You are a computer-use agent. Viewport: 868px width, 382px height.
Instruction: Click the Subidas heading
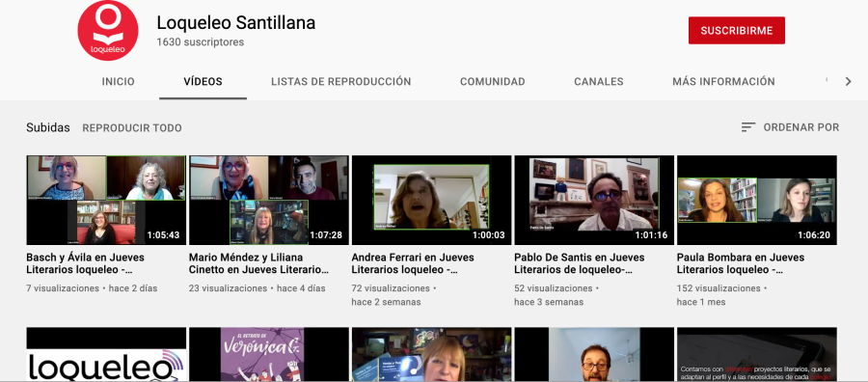click(48, 128)
